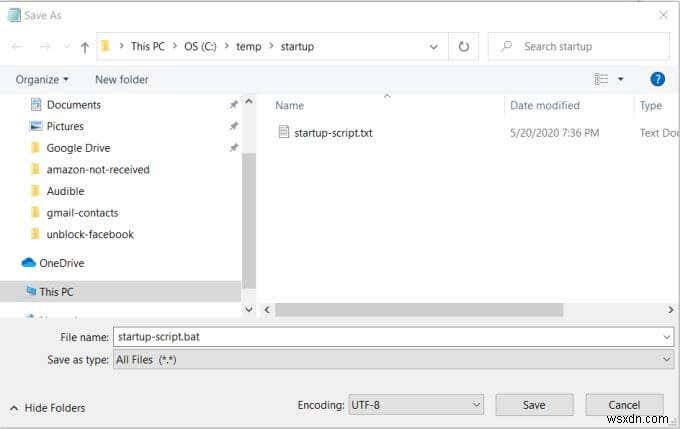
Task: Select OneDrive in the navigation pane
Action: tap(62, 263)
